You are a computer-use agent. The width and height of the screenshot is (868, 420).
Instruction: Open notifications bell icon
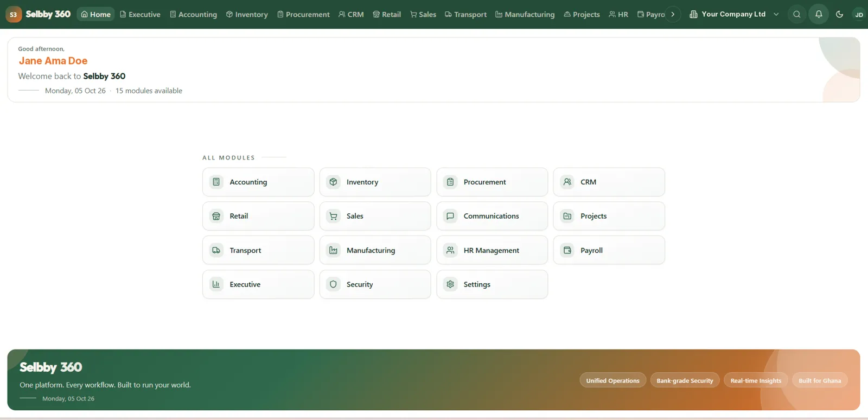tap(819, 15)
